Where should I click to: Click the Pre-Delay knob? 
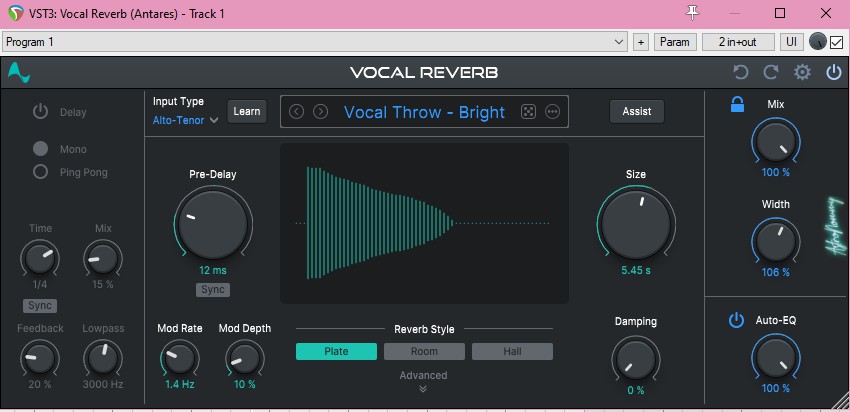213,223
